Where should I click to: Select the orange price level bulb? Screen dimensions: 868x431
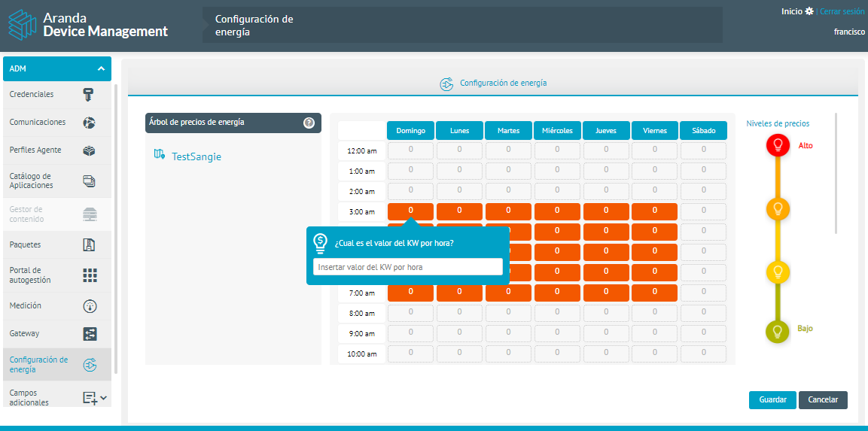click(777, 209)
